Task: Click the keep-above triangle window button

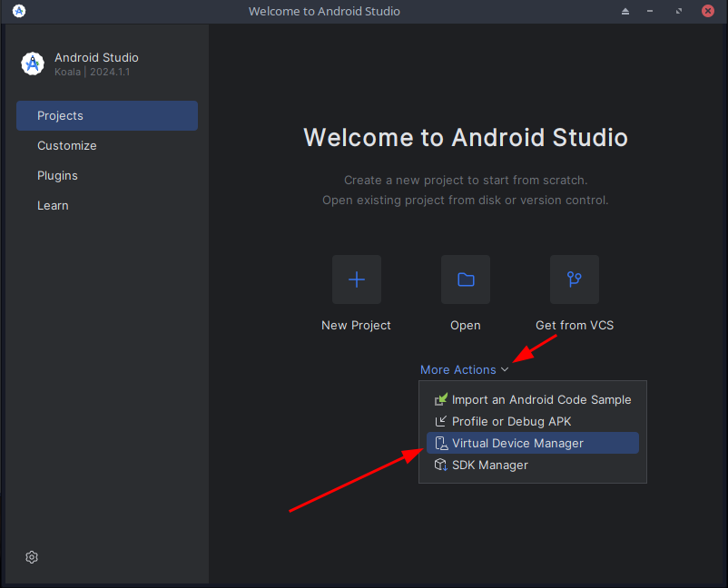Action: coord(625,11)
